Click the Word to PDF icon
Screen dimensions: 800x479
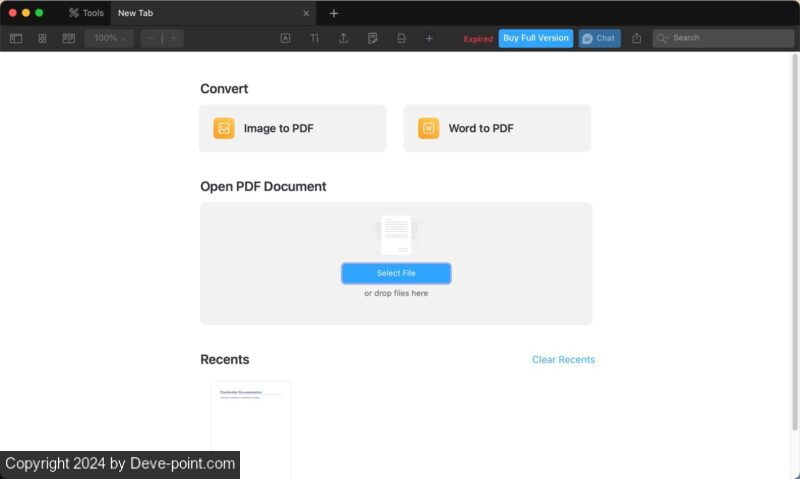pos(428,128)
